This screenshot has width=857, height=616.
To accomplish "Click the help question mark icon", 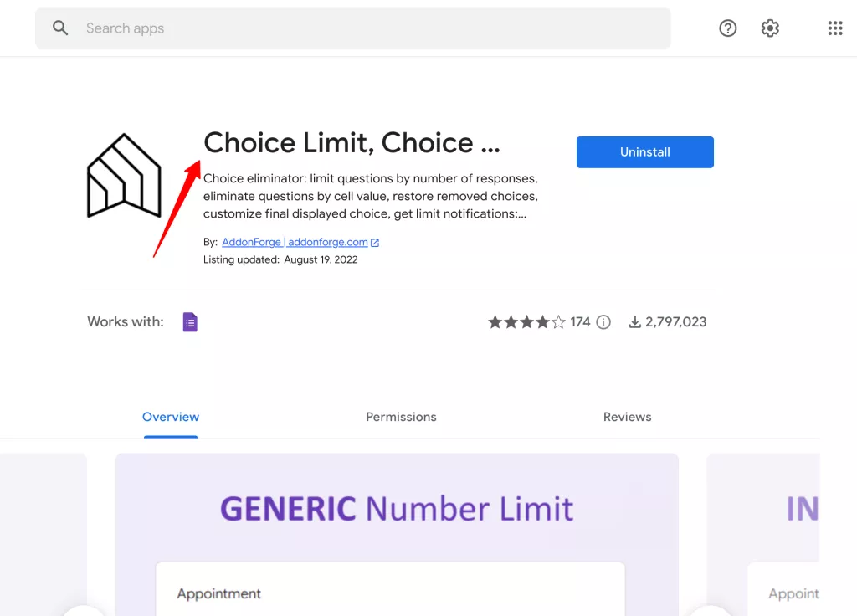I will tap(727, 28).
